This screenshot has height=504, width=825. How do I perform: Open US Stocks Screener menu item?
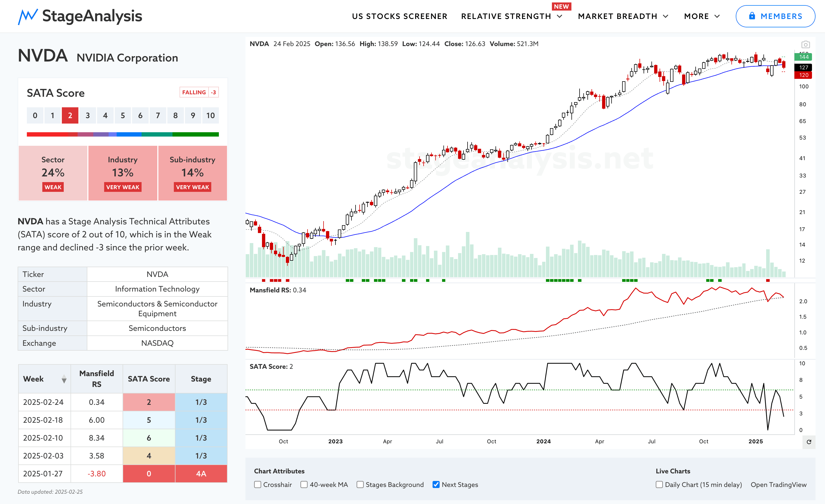(399, 16)
